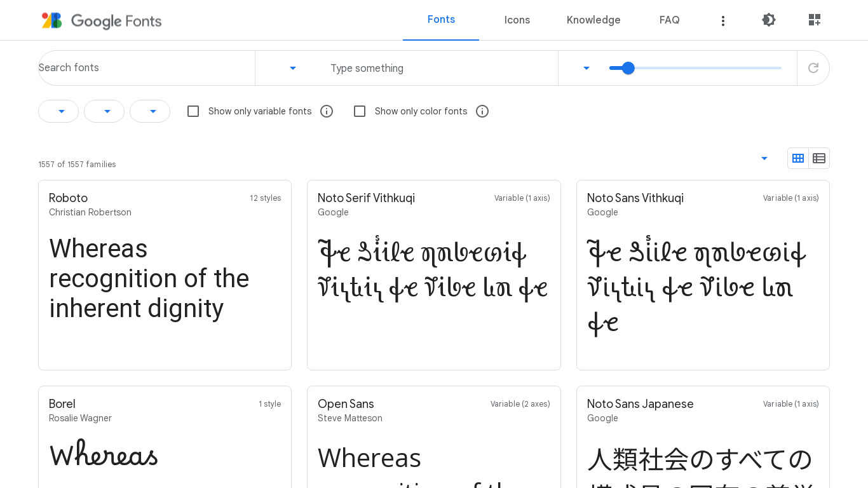Screen dimensions: 868x488
Task: Open the Noto Sans Vithkuqi font card
Action: pyautogui.click(x=703, y=275)
